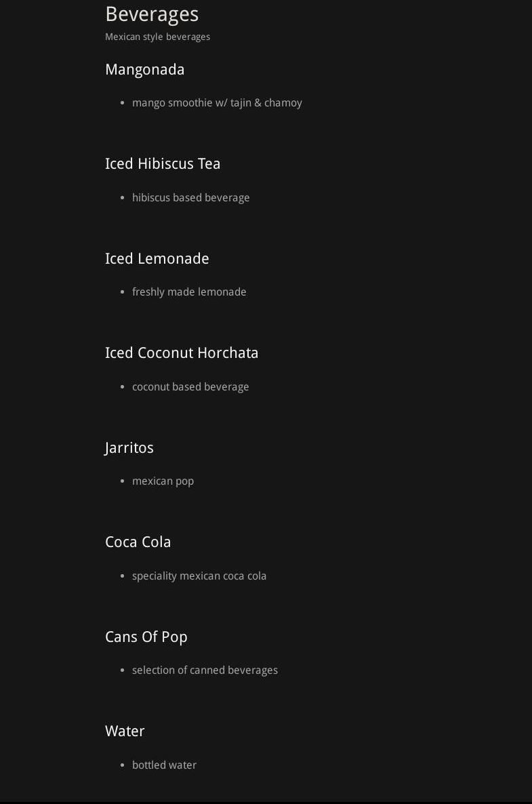Click 'speciality mexican coca cola' text

tap(199, 576)
